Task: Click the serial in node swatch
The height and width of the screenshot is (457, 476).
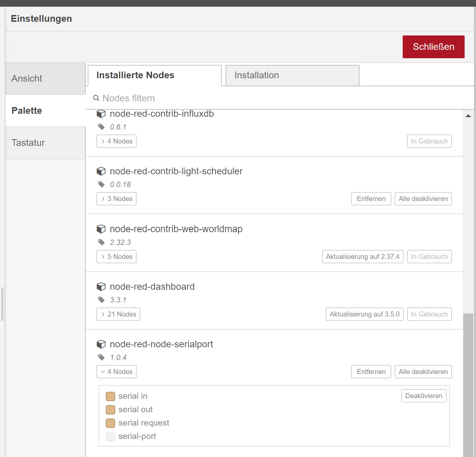Action: pos(110,396)
